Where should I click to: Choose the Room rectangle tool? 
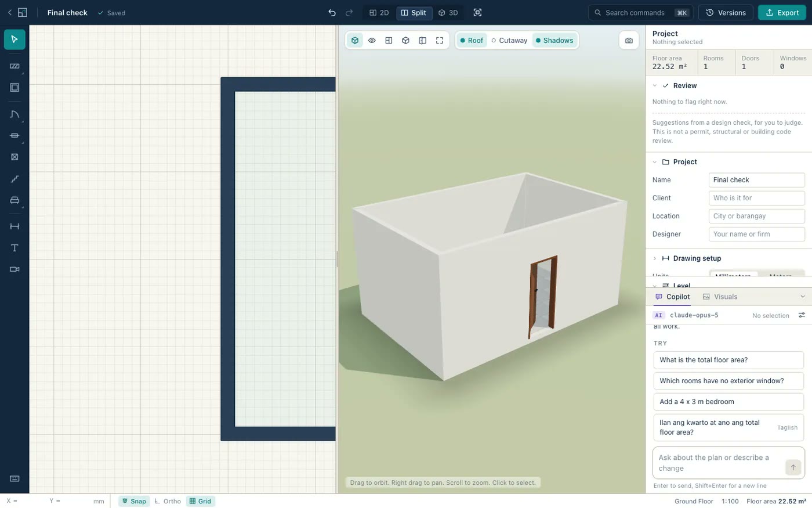pos(14,88)
